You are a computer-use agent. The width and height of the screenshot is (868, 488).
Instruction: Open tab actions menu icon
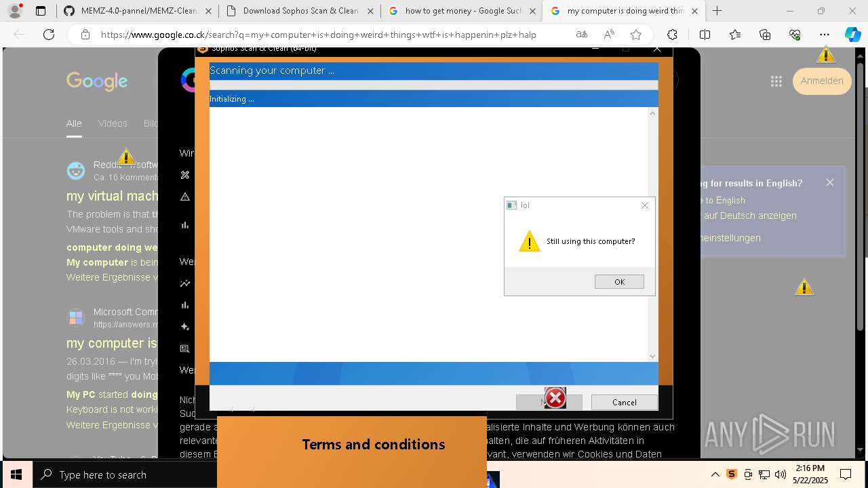click(41, 11)
